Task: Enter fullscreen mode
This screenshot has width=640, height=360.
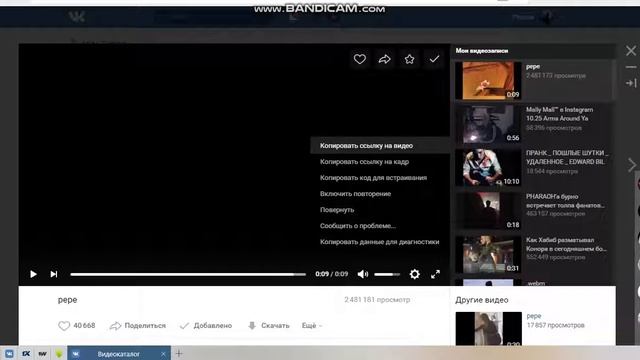Action: click(x=436, y=274)
